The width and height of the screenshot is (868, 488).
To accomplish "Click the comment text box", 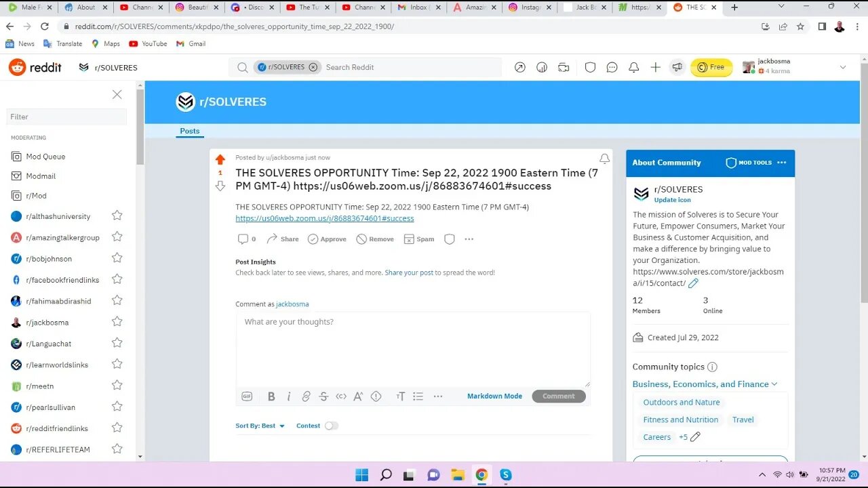I will (413, 350).
